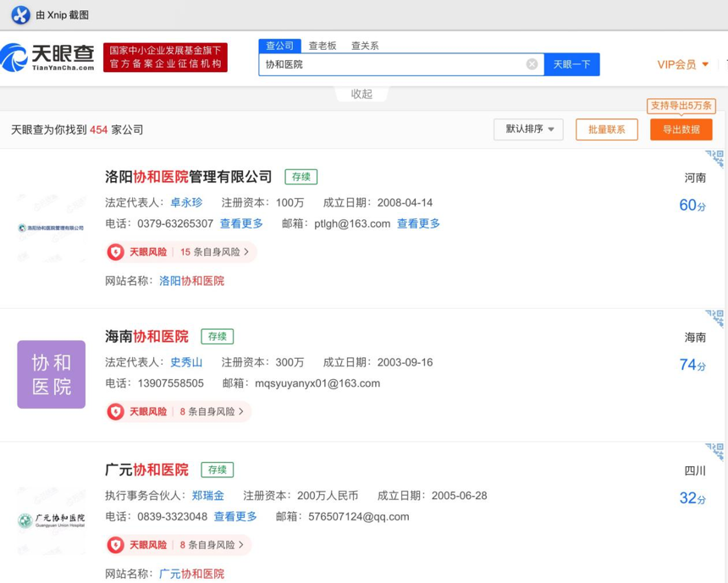Open executive partner 郑瑞金 profile
This screenshot has width=728, height=583.
[x=208, y=496]
